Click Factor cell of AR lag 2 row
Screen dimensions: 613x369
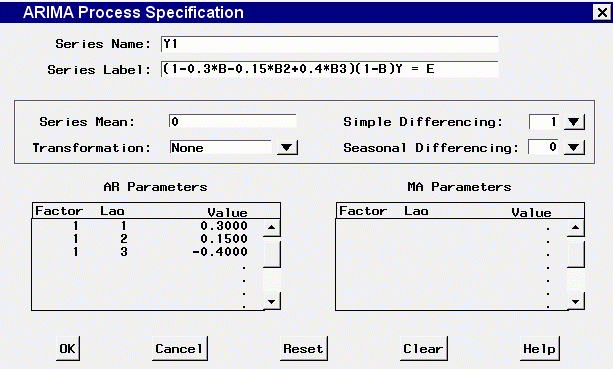75,238
